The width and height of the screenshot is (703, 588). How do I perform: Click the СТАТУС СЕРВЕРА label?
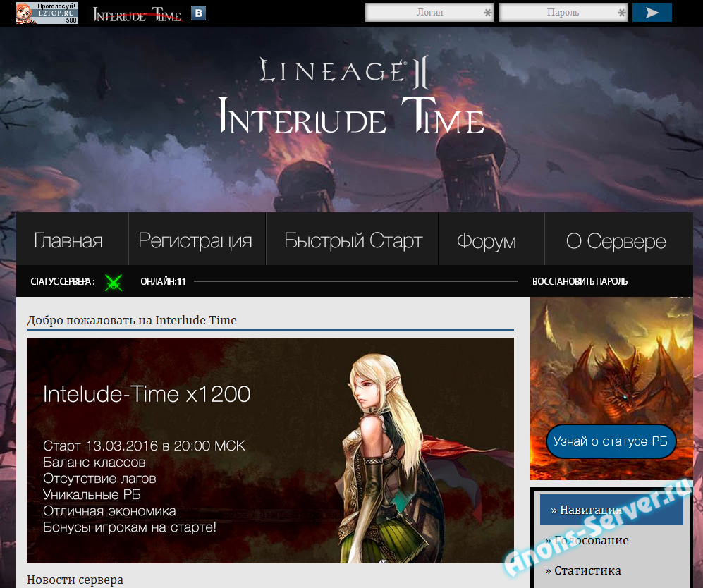pos(62,281)
